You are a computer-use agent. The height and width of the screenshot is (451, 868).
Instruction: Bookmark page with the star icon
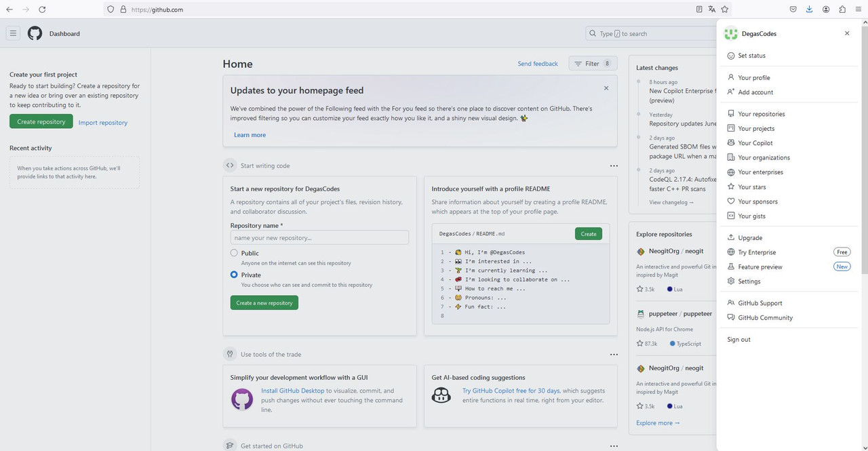725,9
